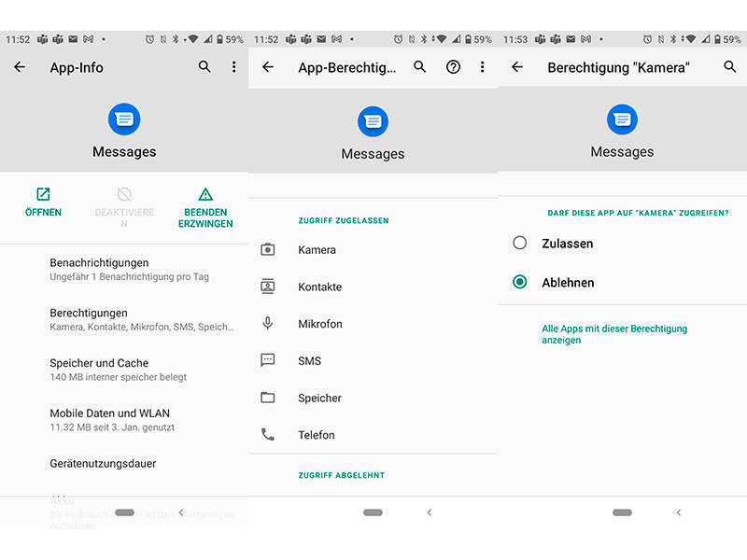This screenshot has width=747, height=560.
Task: Tap home pill on the App-Berechtigungen screen
Action: (x=373, y=512)
